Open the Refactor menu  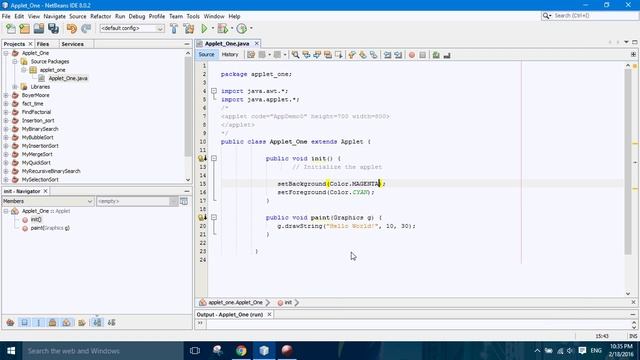click(100, 16)
